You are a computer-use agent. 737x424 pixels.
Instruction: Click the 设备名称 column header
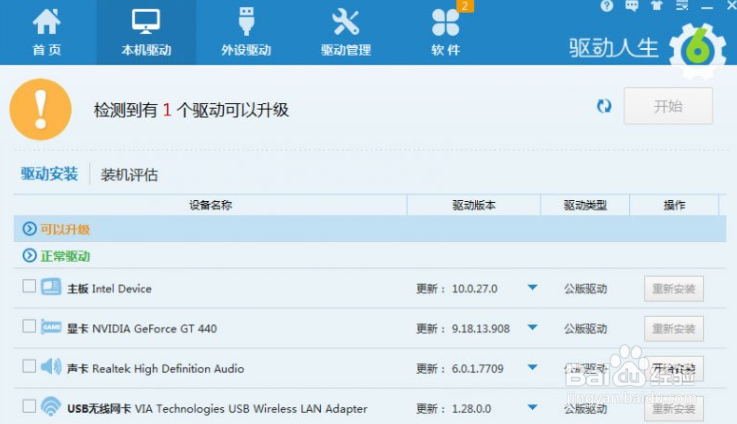(211, 205)
